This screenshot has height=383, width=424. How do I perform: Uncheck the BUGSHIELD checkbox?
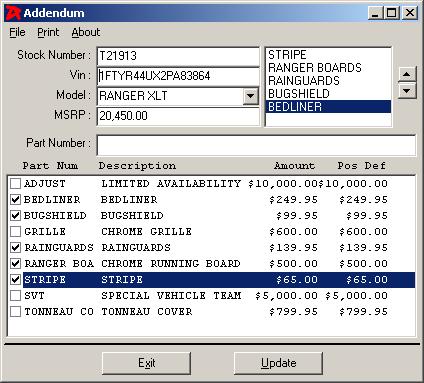(15, 215)
